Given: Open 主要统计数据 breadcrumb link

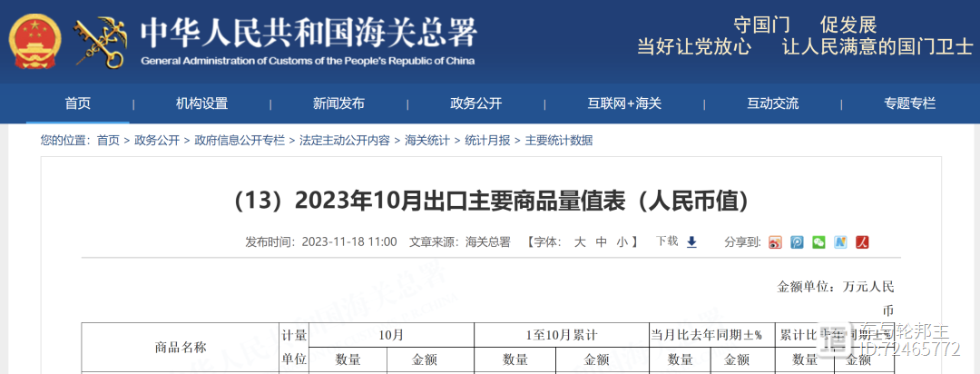Looking at the screenshot, I should click(x=558, y=141).
